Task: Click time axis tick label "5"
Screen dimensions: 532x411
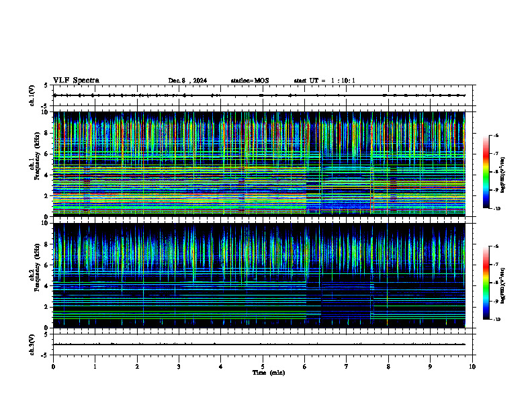Action: tap(263, 367)
